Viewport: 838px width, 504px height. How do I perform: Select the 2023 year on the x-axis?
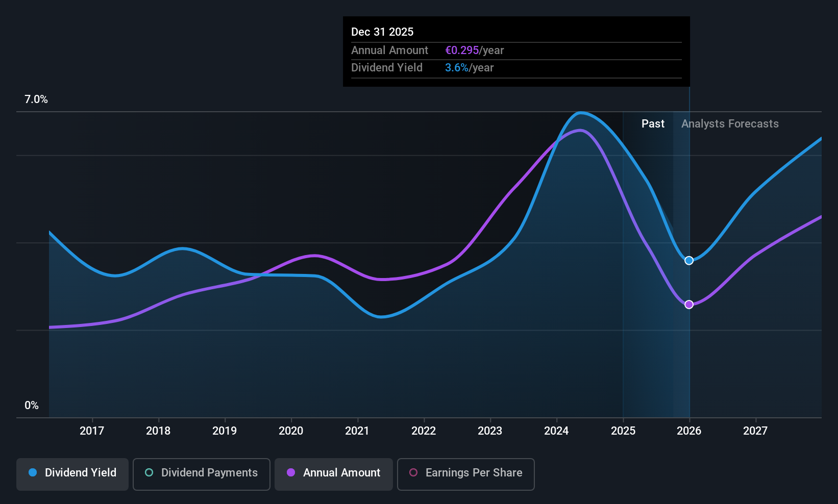coord(490,431)
